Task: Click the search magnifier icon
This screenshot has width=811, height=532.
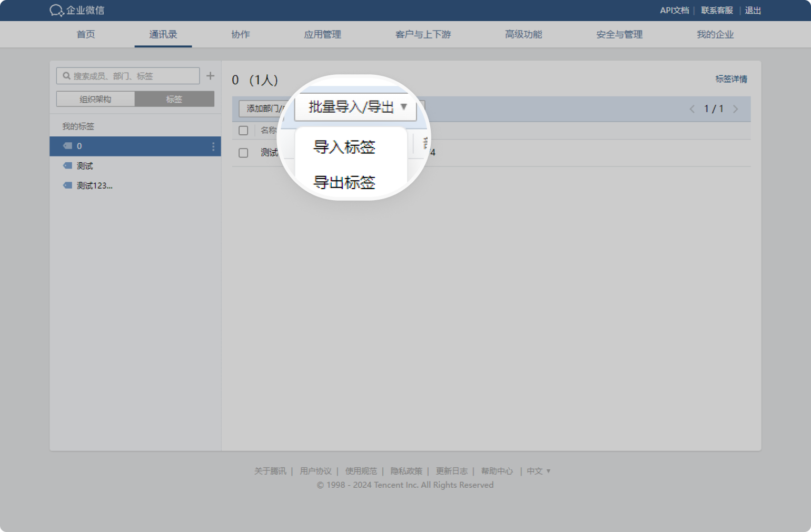Action: click(66, 76)
